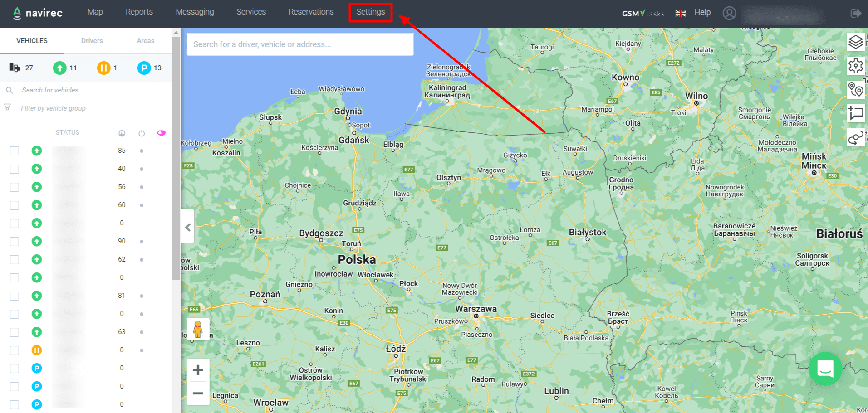868x413 pixels.
Task: Open the map settings gear icon
Action: 856,66
